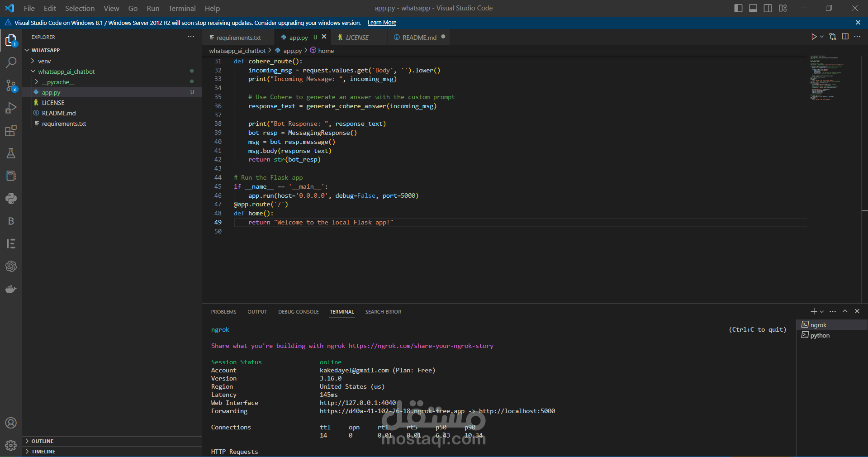
Task: Open the Search view in activity bar
Action: click(11, 62)
